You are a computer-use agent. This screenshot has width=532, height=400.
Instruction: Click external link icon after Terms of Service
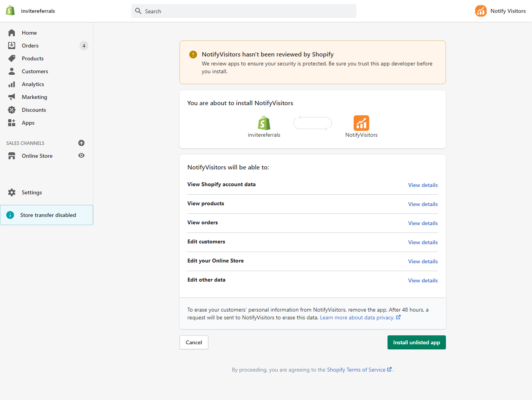pyautogui.click(x=389, y=369)
